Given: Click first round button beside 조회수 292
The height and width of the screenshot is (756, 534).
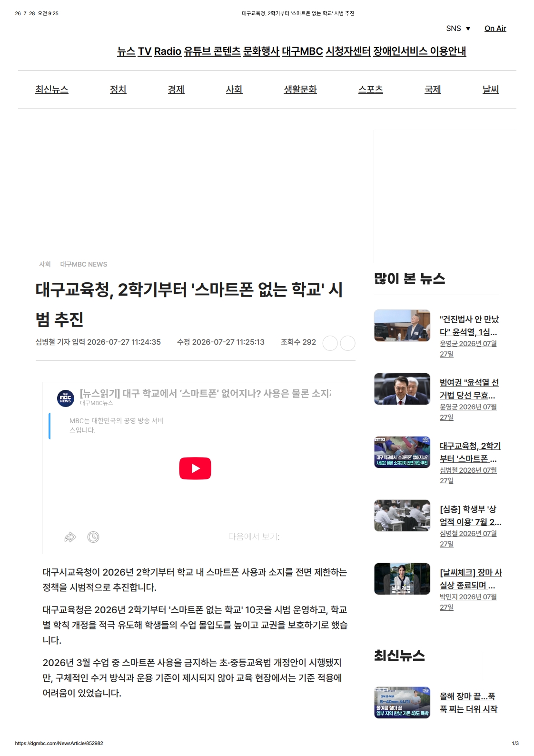Looking at the screenshot, I should click(330, 343).
